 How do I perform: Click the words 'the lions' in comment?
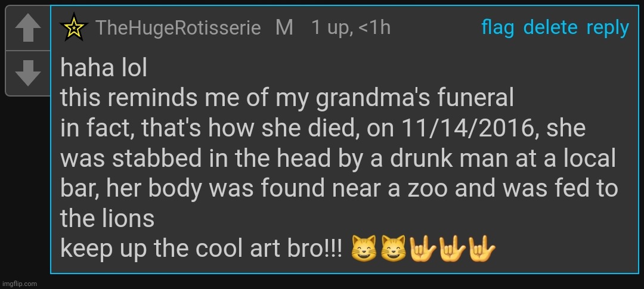pos(107,218)
